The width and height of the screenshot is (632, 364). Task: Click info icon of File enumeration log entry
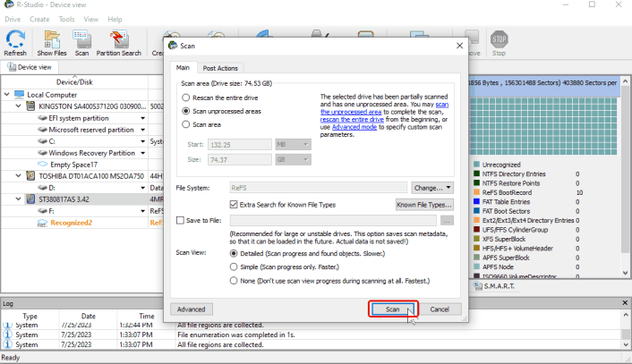tap(7, 334)
